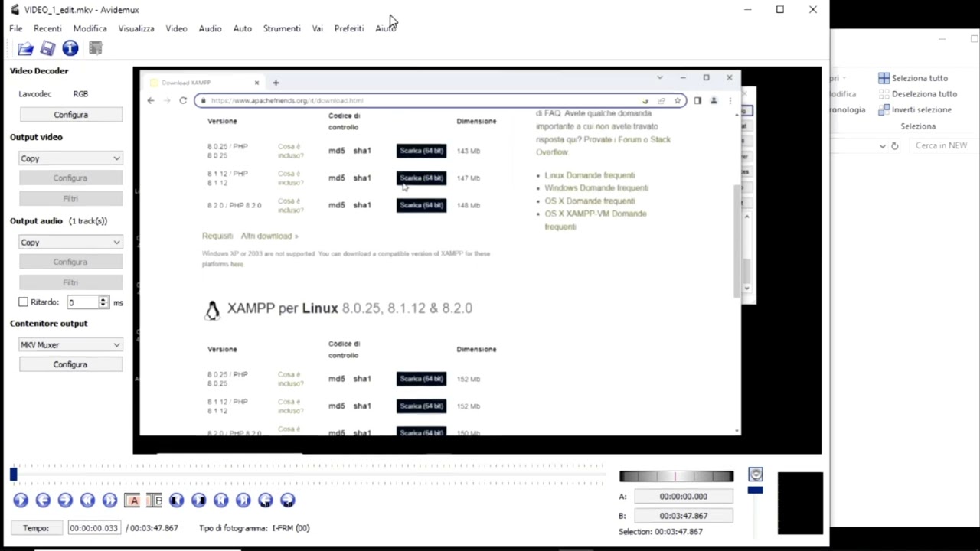Set selection end marker B
The width and height of the screenshot is (980, 551).
click(154, 500)
